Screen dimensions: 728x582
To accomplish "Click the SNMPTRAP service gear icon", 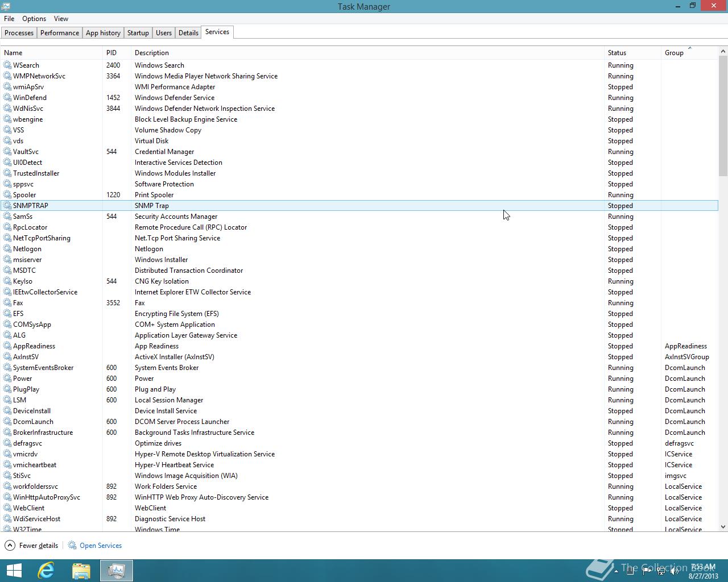I will (7, 206).
